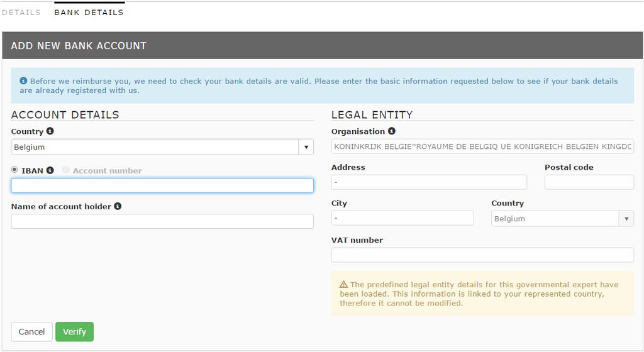Click the Organisation text field
Viewport: 644px width, 352px height.
[482, 146]
